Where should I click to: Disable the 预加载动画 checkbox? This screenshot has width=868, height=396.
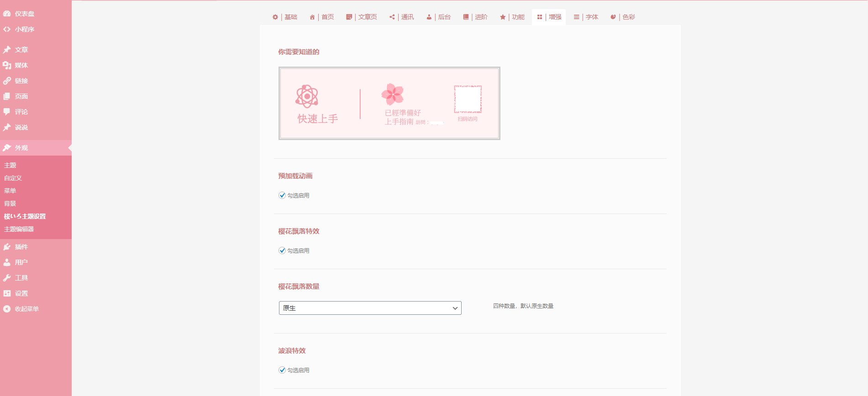282,195
